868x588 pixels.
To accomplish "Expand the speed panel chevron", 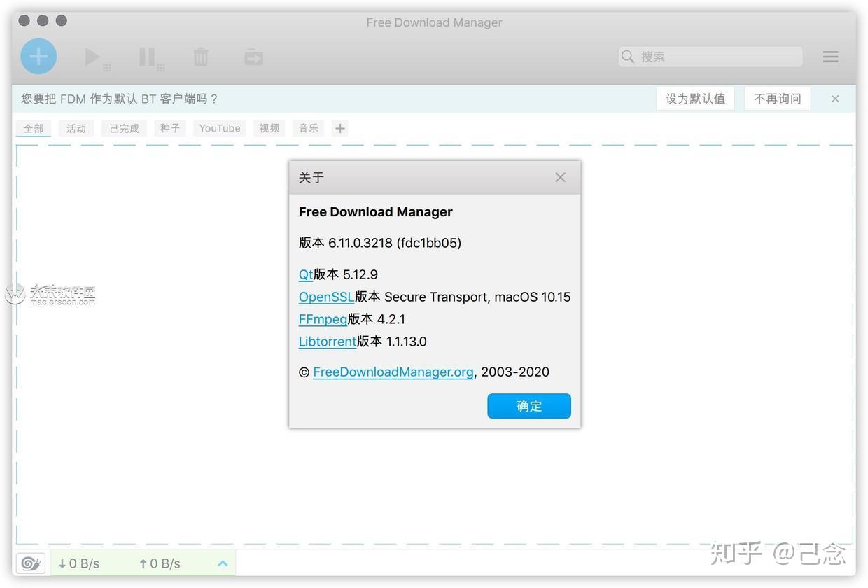I will coord(223,563).
